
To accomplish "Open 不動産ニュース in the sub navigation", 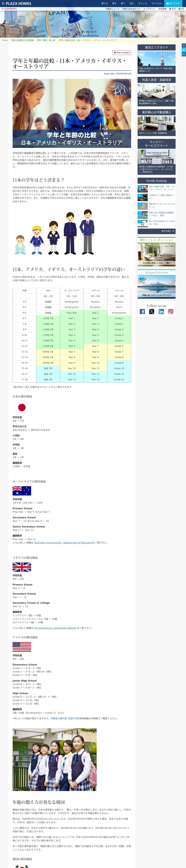I will tap(112, 9).
